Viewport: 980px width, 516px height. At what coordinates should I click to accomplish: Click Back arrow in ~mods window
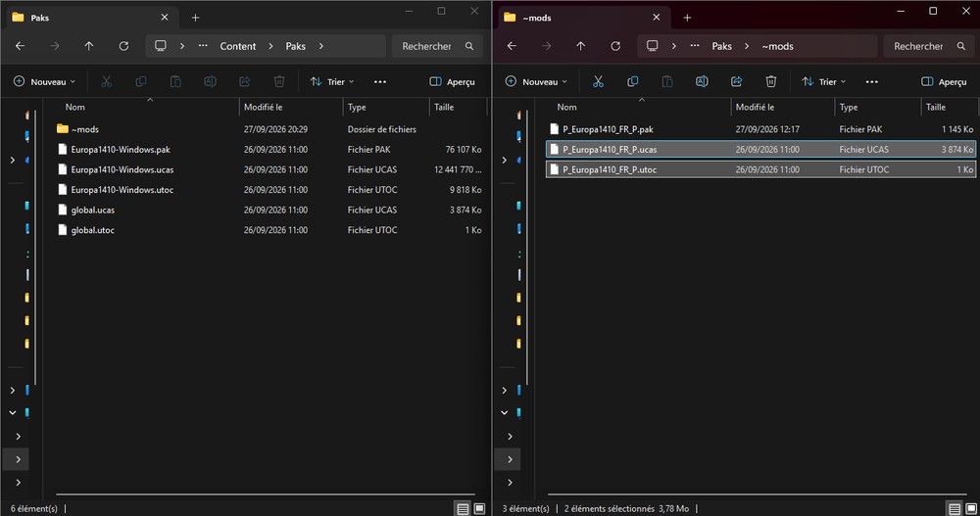click(512, 46)
